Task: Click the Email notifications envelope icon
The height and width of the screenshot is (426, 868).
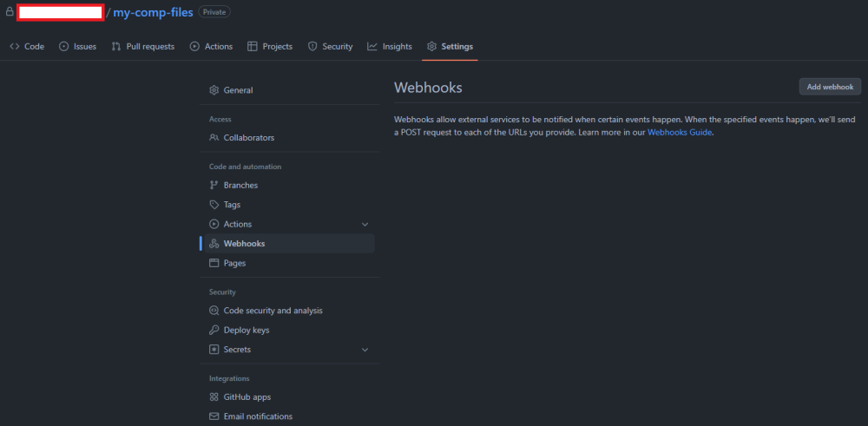Action: [214, 416]
